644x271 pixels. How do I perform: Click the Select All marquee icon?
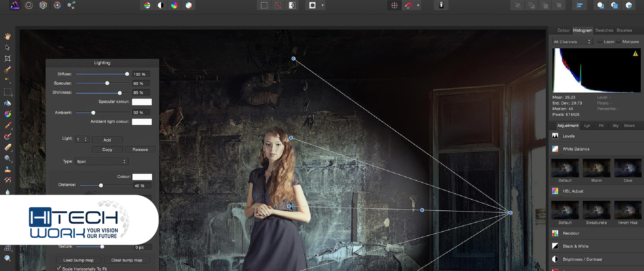264,5
